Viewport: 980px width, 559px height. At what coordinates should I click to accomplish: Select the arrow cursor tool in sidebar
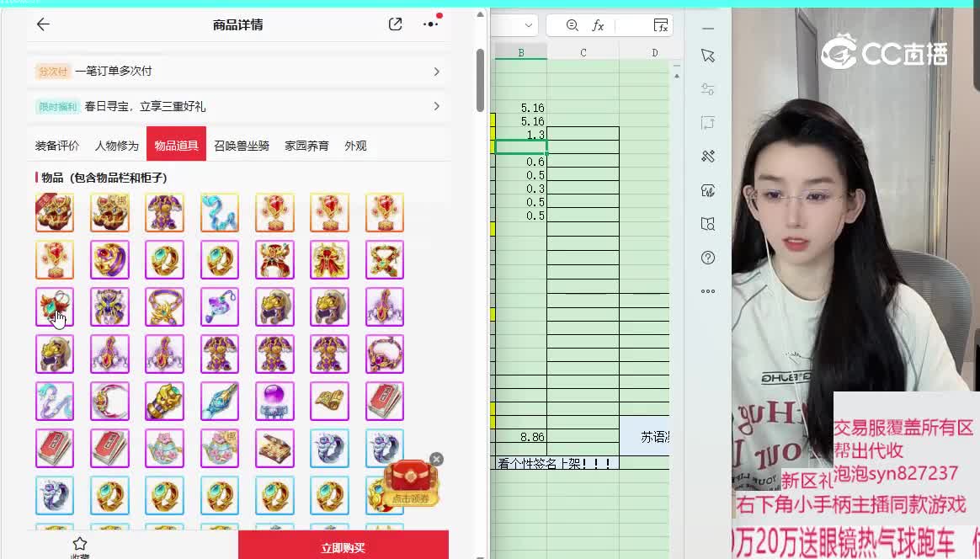(x=707, y=56)
